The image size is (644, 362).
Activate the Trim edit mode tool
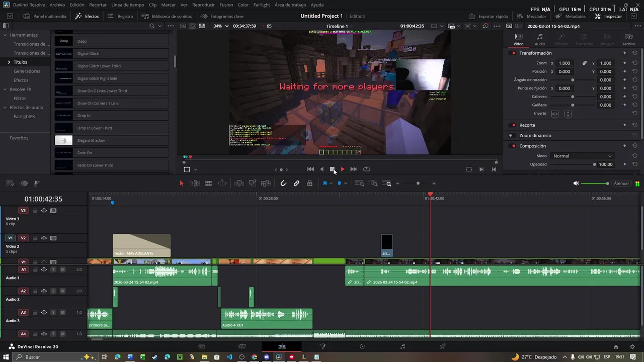pyautogui.click(x=195, y=184)
